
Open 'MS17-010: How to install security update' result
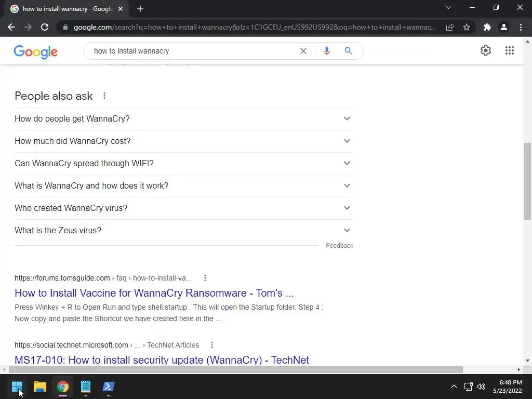tap(162, 360)
